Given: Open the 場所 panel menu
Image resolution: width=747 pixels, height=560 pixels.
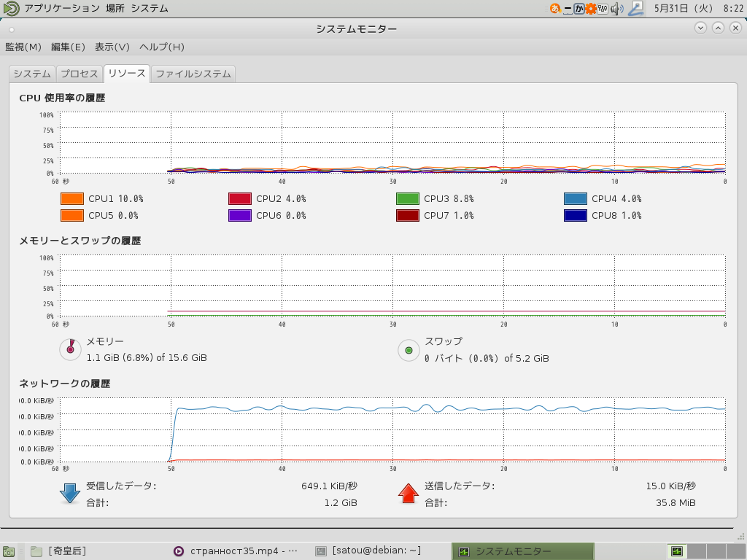Looking at the screenshot, I should coord(115,8).
